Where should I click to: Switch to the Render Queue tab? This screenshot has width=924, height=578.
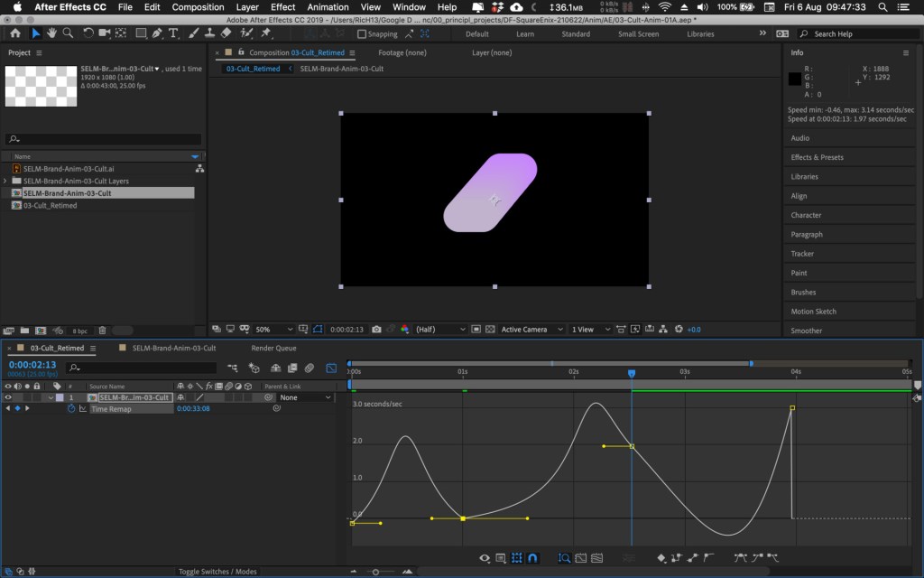273,348
